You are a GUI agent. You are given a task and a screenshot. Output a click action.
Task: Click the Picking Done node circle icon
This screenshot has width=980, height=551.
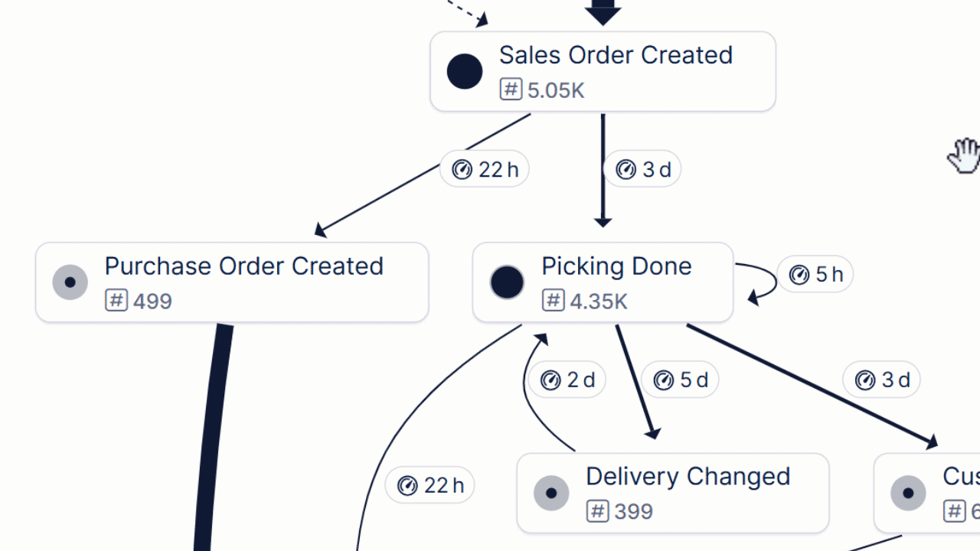507,282
